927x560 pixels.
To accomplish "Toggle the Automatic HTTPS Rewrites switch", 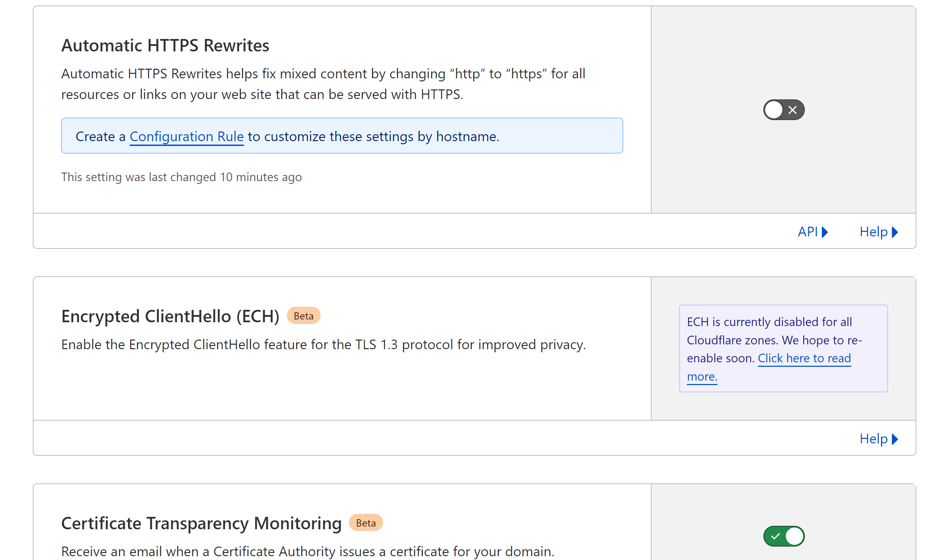I will [784, 110].
